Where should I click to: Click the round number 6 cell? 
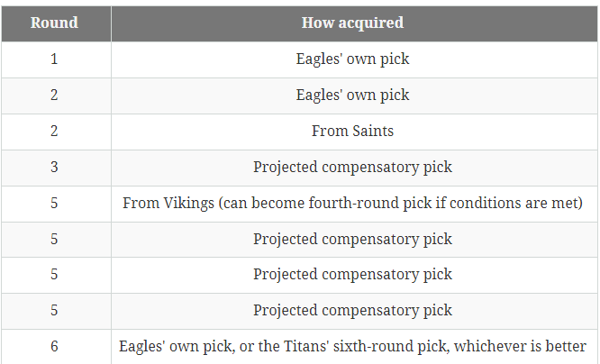tap(54, 347)
